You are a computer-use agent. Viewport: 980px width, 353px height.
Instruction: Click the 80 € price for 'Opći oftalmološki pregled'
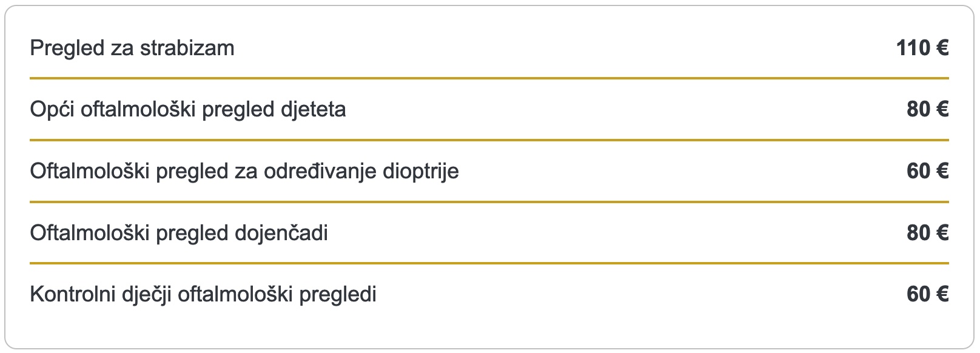pos(927,110)
